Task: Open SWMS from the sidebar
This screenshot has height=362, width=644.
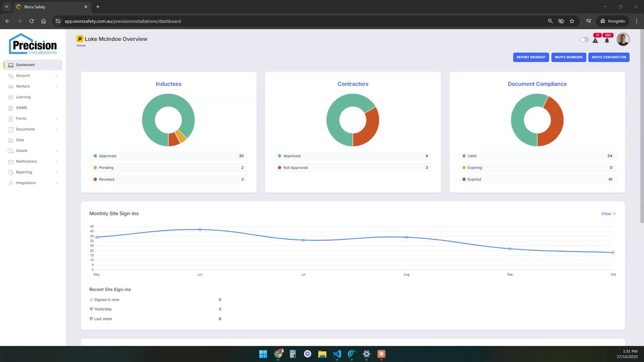Action: tap(22, 108)
